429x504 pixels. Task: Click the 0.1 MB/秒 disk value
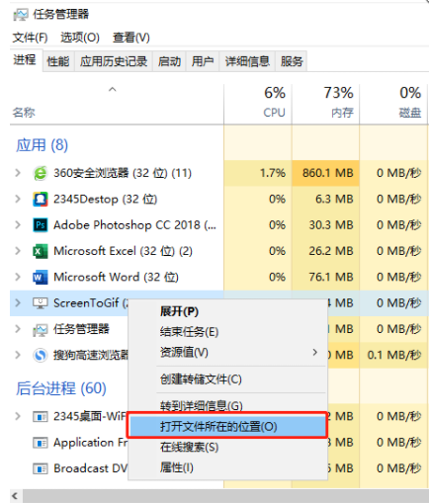[394, 355]
